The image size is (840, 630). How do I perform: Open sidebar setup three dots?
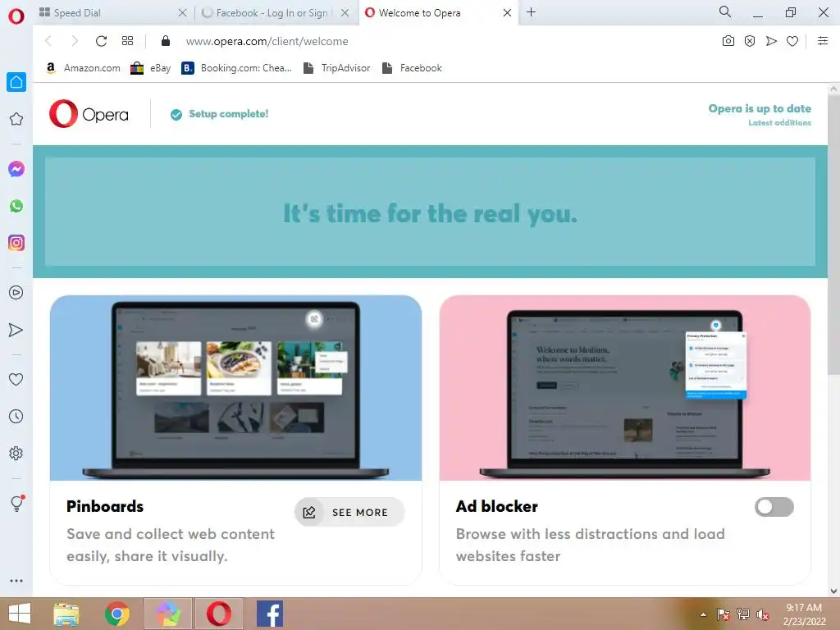coord(16,581)
